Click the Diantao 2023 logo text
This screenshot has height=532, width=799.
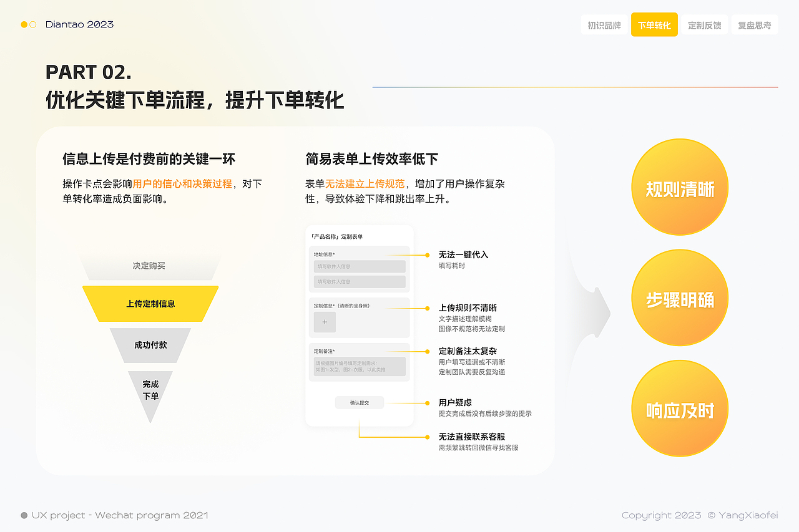79,24
